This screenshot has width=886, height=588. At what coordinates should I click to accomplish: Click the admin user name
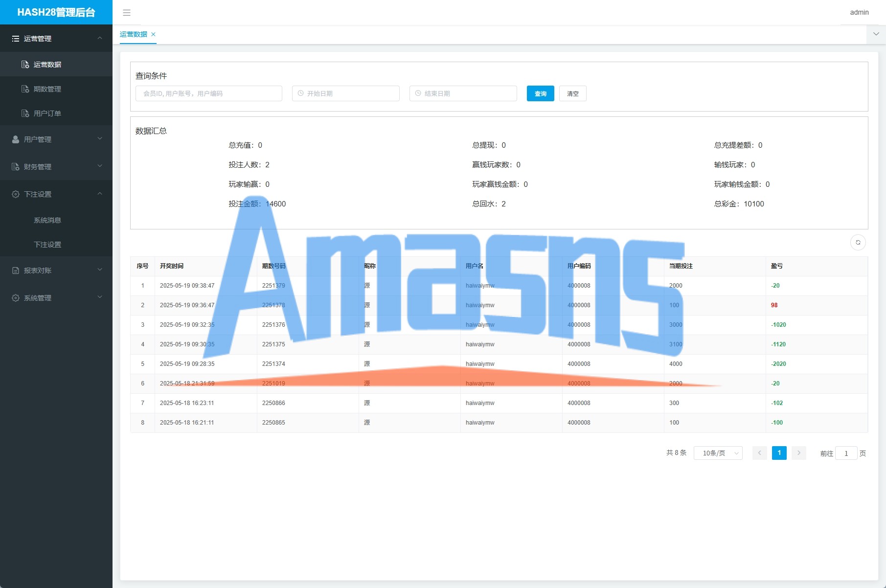860,13
